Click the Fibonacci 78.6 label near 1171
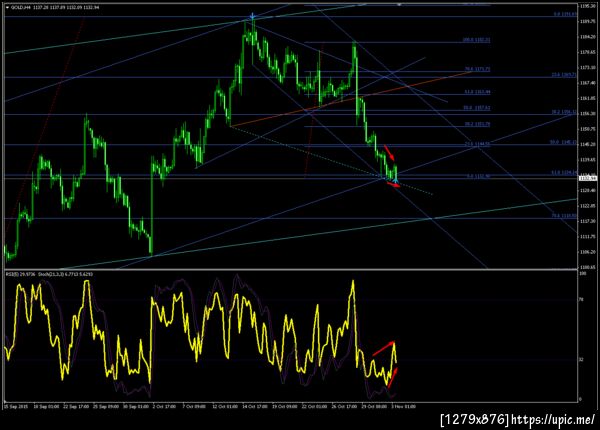This screenshot has width=600, height=430. 477,69
